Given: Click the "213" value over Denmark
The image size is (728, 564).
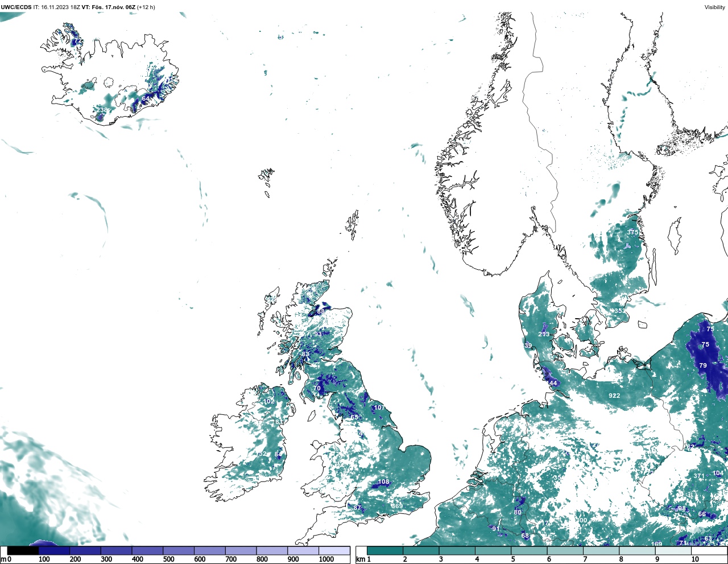Looking at the screenshot, I should pos(544,334).
